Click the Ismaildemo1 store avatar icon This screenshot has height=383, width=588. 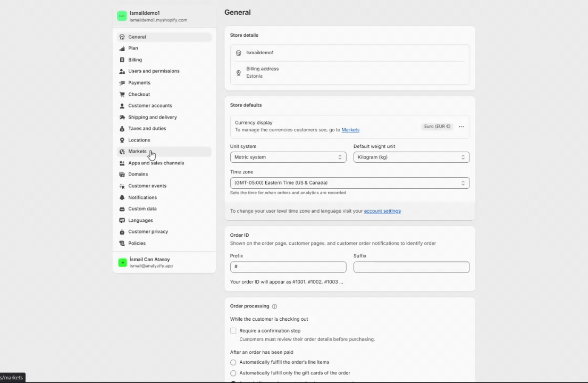coord(122,16)
